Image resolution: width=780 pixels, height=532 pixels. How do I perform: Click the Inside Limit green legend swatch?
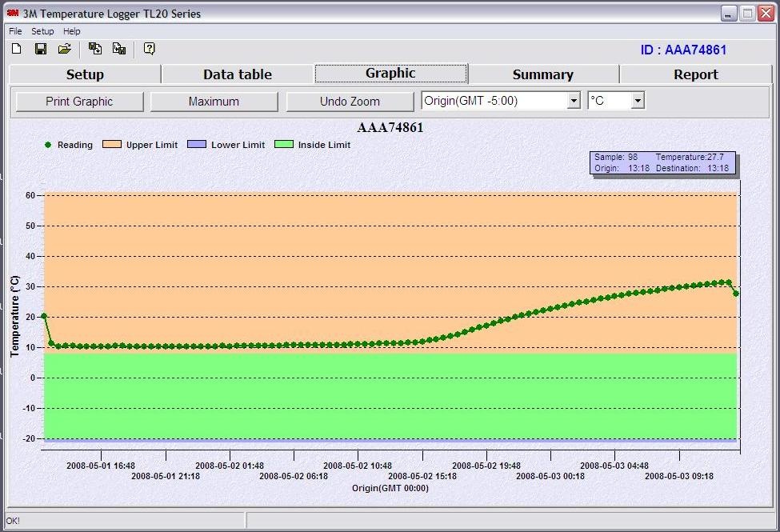click(284, 144)
